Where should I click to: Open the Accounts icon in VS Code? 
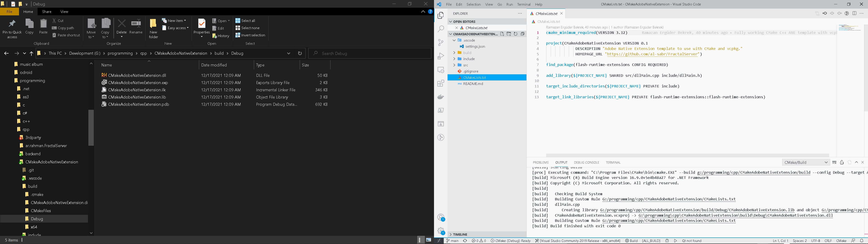point(440,217)
